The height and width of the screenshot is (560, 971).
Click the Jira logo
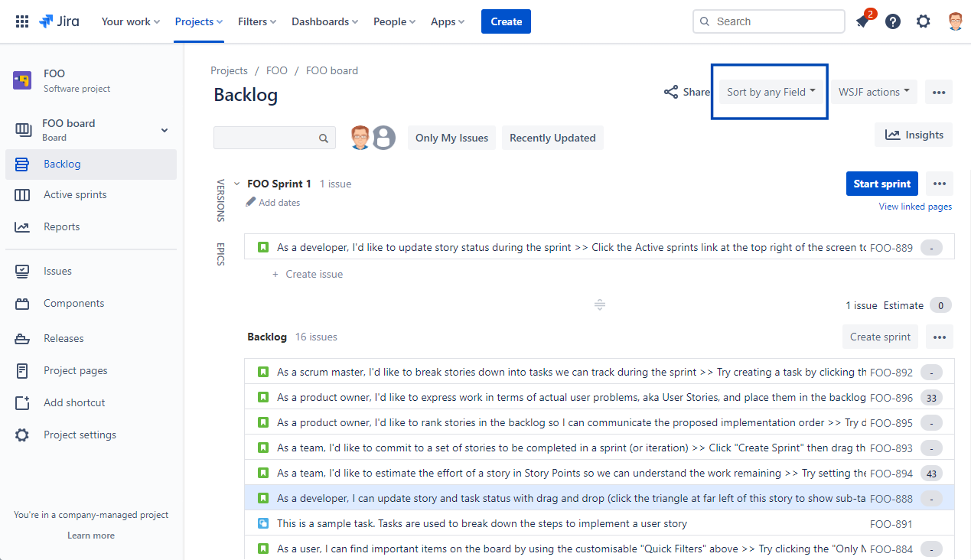[x=59, y=21]
